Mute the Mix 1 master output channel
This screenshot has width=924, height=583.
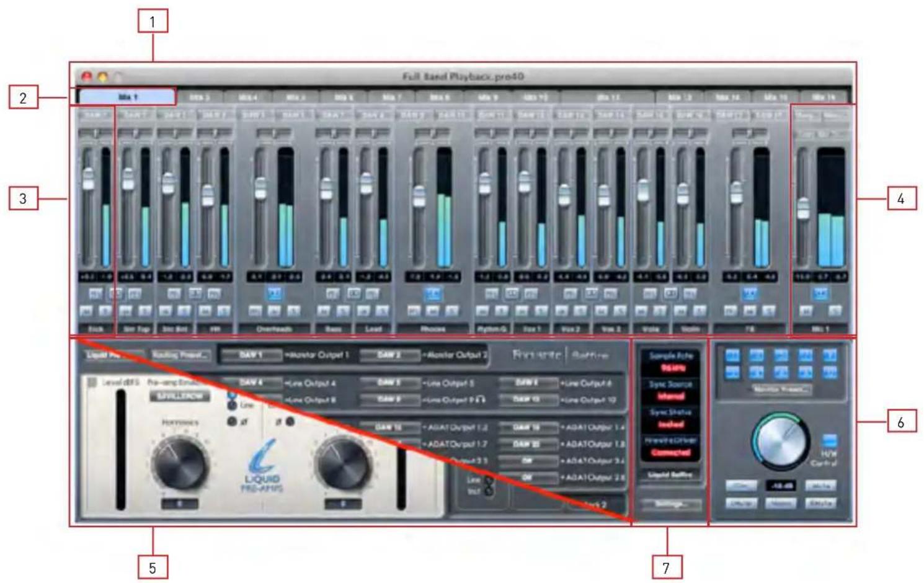point(806,311)
